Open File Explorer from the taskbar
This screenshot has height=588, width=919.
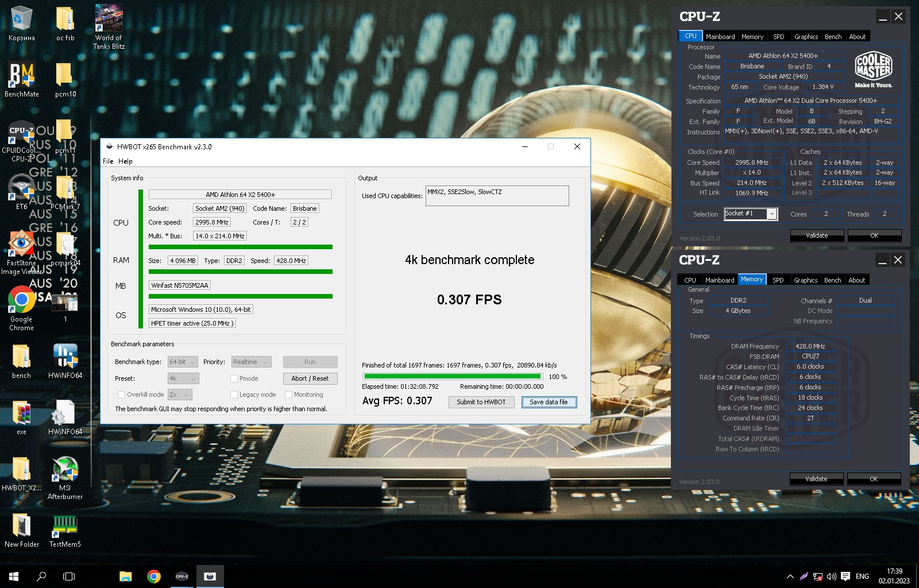(126, 576)
